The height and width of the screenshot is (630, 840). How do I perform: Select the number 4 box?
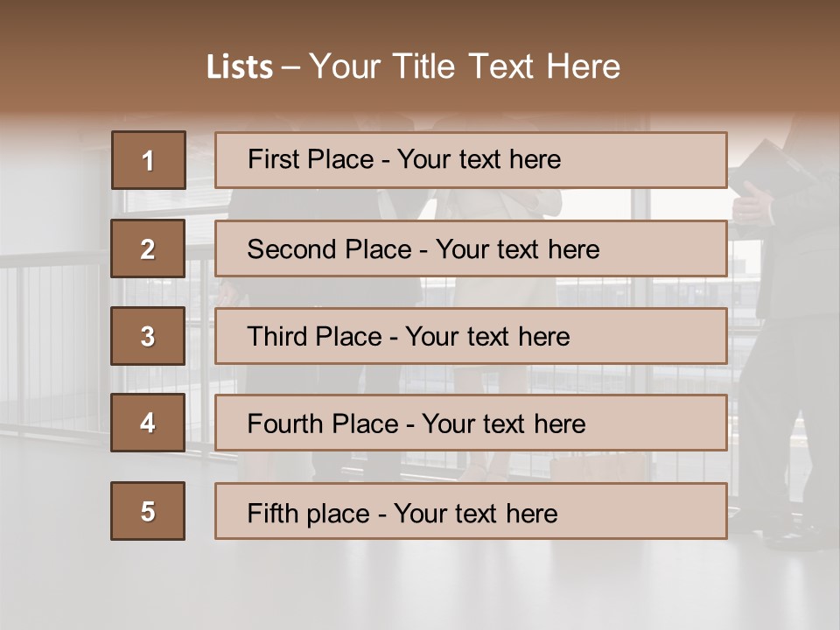click(x=148, y=423)
